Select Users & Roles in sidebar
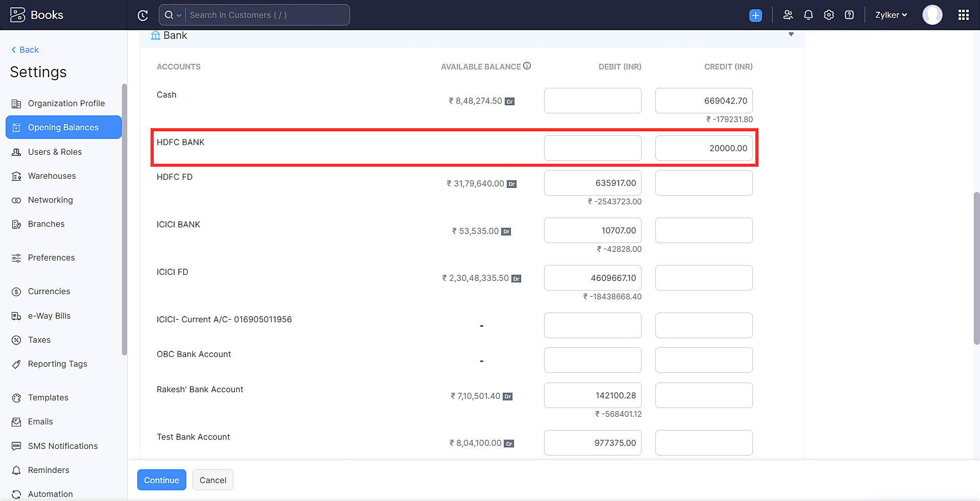980x501 pixels. pyautogui.click(x=55, y=152)
